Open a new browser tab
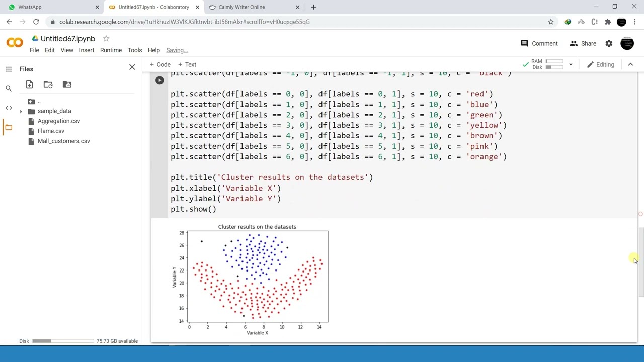Viewport: 644px width, 362px height. click(x=313, y=7)
